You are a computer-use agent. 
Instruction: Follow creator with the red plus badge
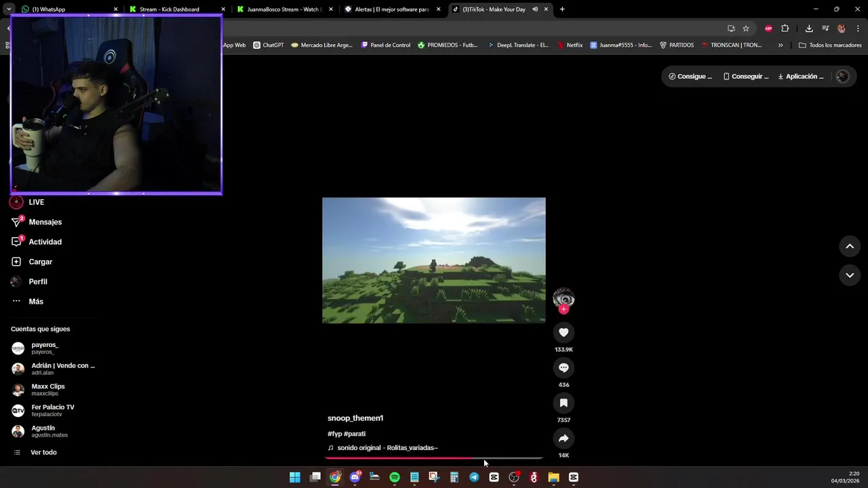pyautogui.click(x=564, y=309)
